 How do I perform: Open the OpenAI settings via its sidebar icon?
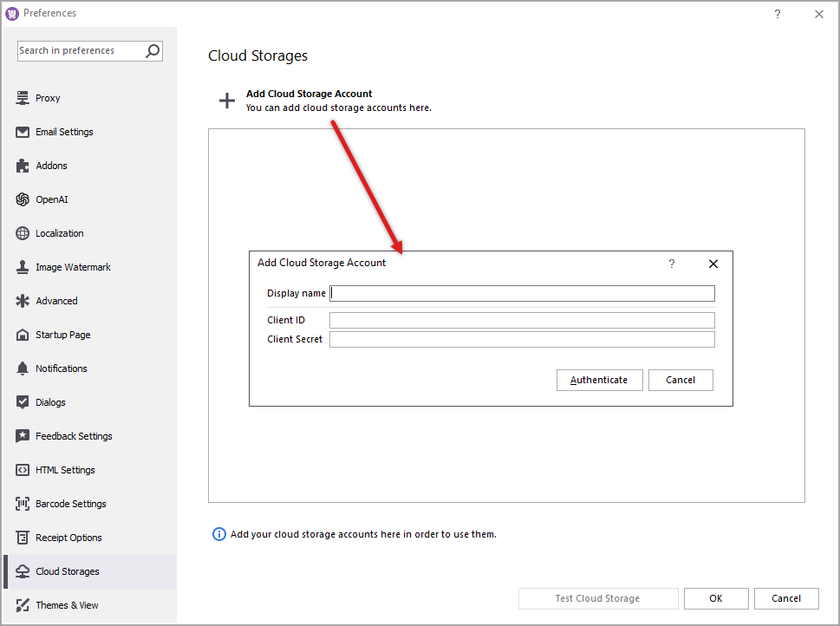tap(22, 199)
